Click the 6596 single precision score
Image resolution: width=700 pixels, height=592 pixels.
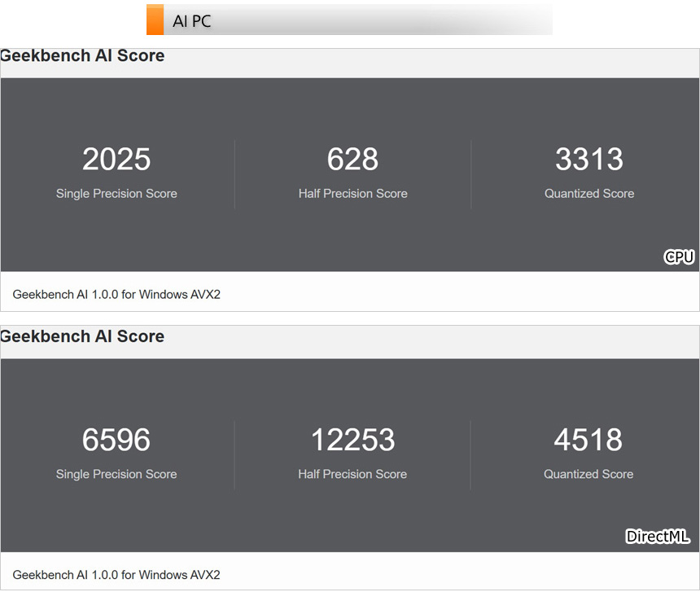click(x=116, y=441)
